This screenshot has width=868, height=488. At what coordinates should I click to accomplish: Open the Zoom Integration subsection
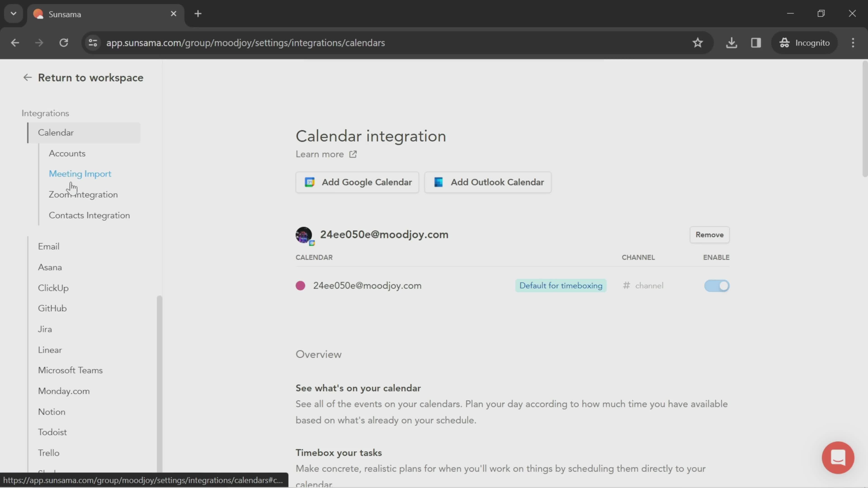point(83,194)
